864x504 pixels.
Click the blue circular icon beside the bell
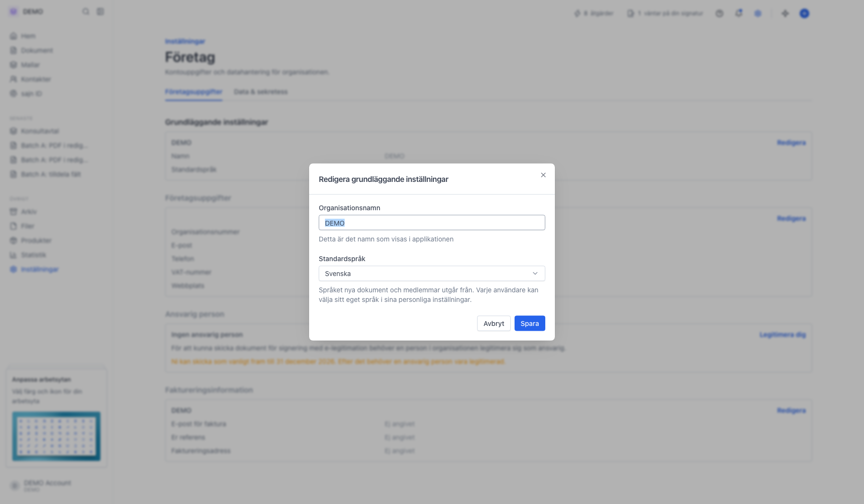(758, 13)
